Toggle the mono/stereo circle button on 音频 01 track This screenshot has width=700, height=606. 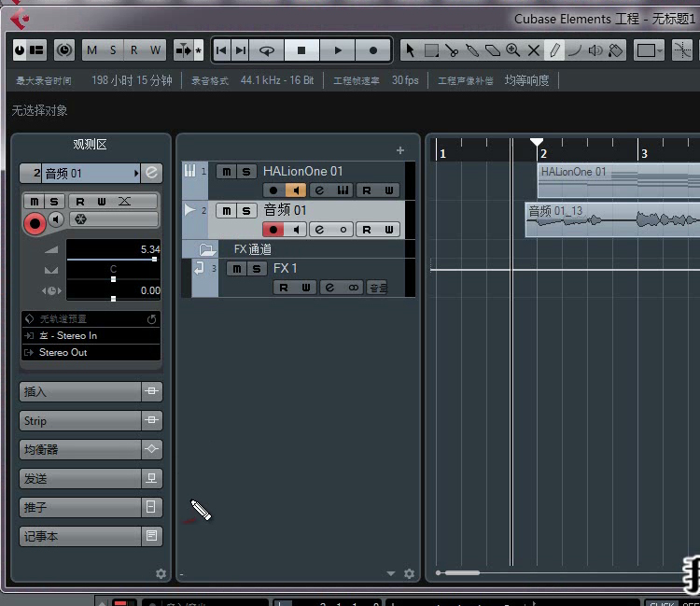click(343, 230)
